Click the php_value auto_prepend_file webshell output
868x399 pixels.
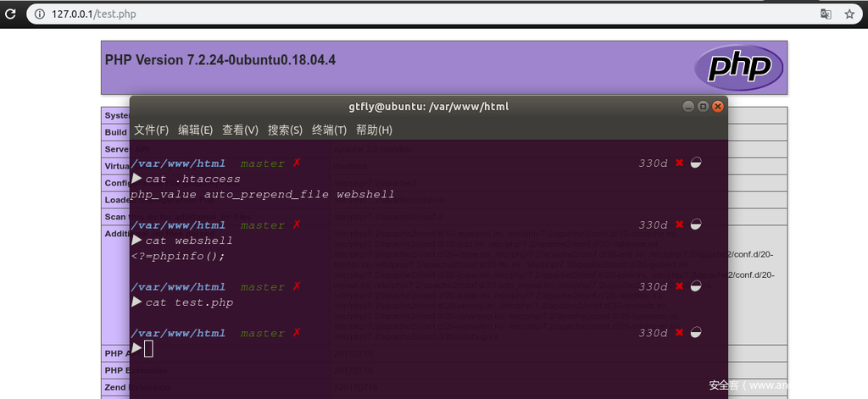point(263,194)
